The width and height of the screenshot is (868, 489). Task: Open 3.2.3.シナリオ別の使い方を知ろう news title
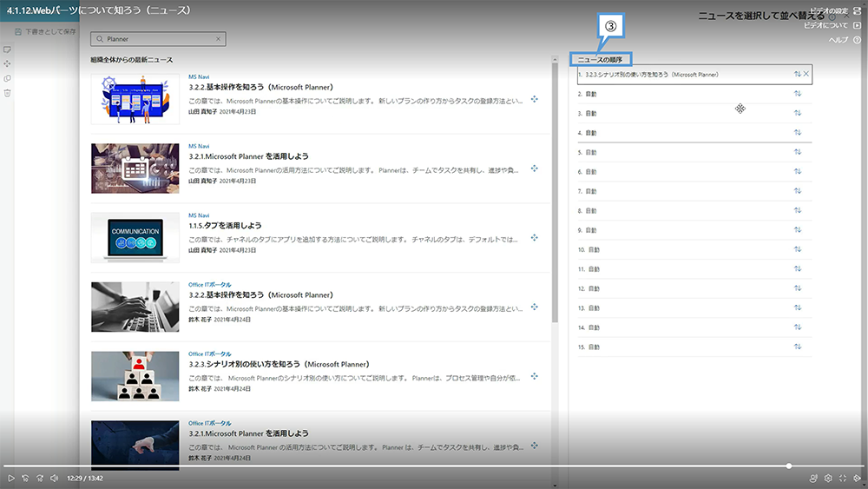pyautogui.click(x=279, y=364)
